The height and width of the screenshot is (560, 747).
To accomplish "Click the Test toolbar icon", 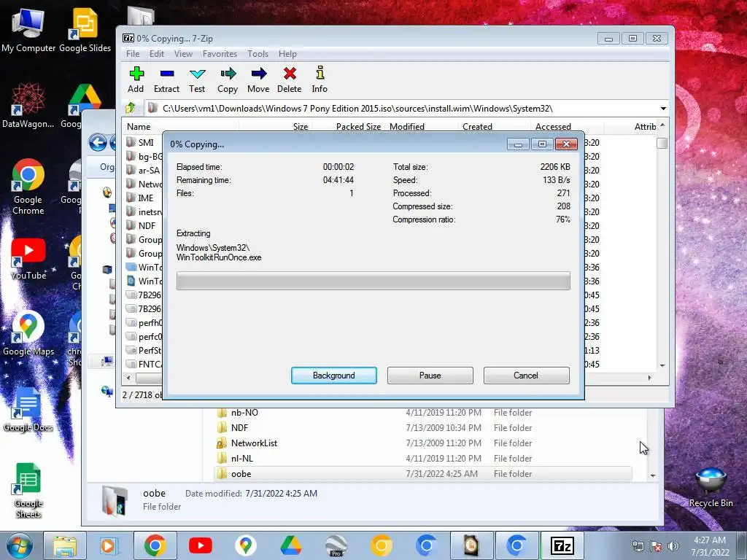I will pos(197,79).
